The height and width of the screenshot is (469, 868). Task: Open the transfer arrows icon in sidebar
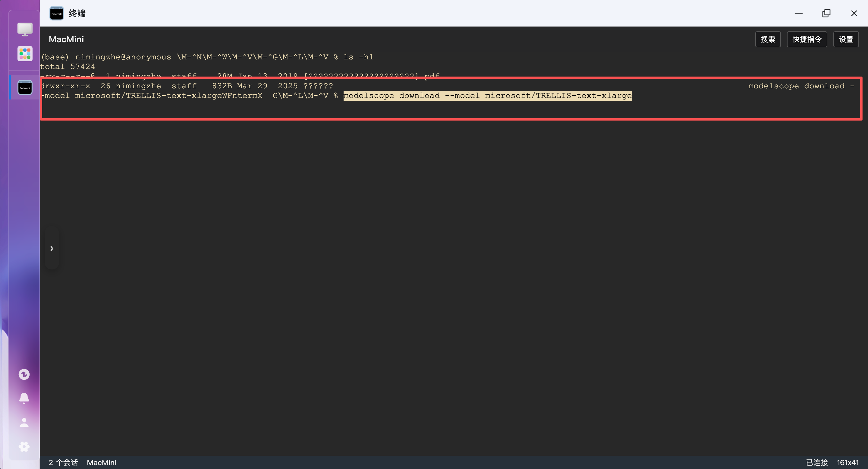tap(24, 374)
